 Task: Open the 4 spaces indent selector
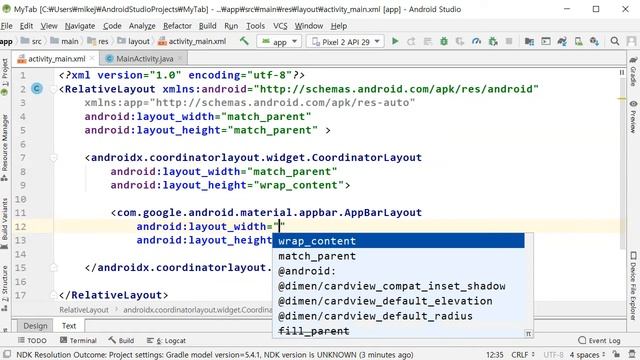tap(587, 354)
